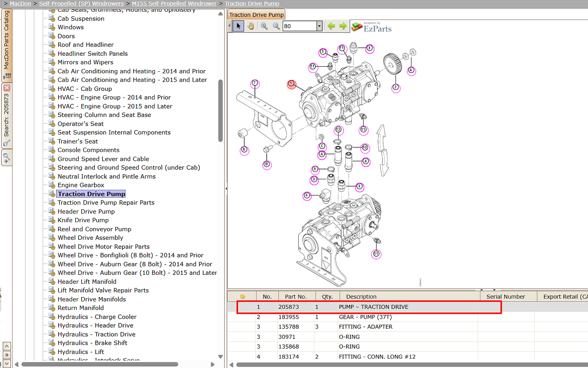Open Neutral Interlock and Pintle Arms

point(107,177)
